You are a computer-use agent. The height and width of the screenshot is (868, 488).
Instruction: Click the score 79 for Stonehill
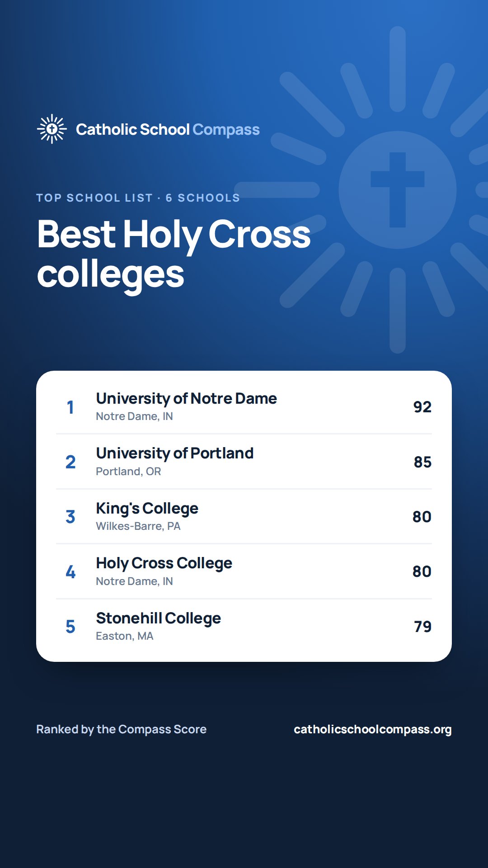coord(422,627)
